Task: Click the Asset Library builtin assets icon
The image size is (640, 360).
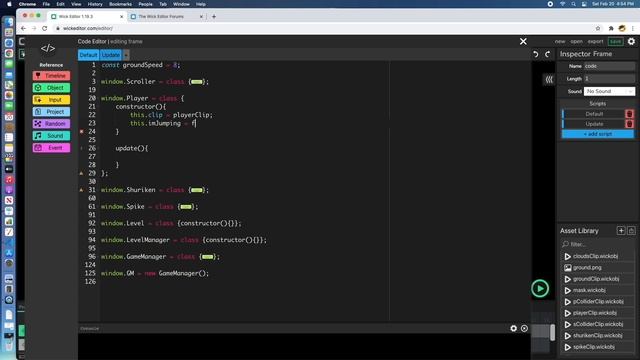Action: point(631,231)
